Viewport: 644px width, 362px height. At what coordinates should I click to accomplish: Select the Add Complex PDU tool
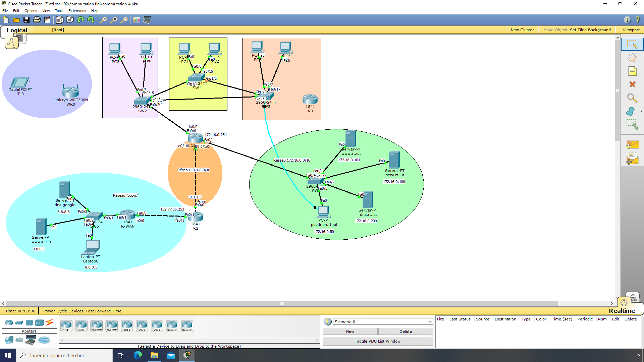[633, 159]
